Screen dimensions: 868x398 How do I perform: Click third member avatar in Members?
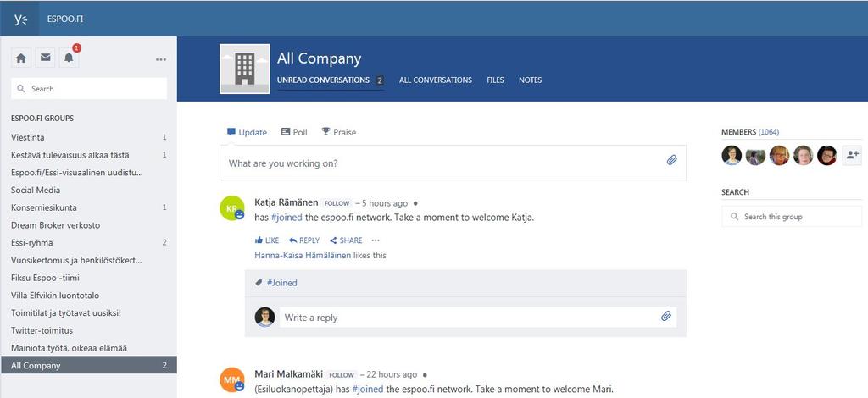point(779,155)
